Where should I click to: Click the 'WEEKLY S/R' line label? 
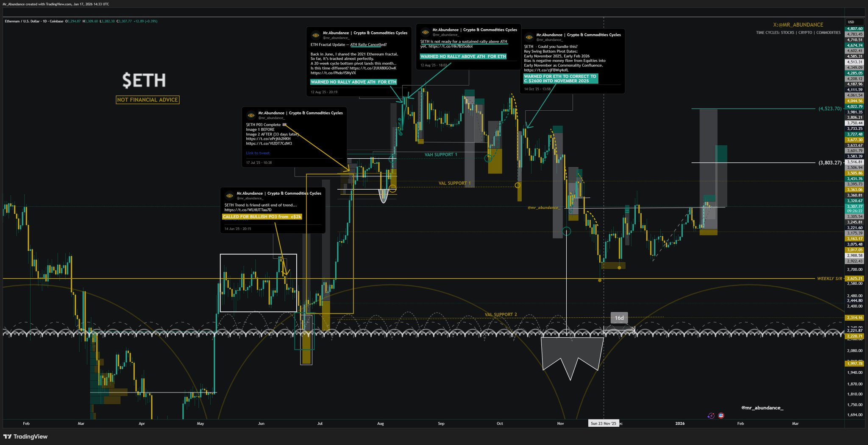click(x=829, y=279)
